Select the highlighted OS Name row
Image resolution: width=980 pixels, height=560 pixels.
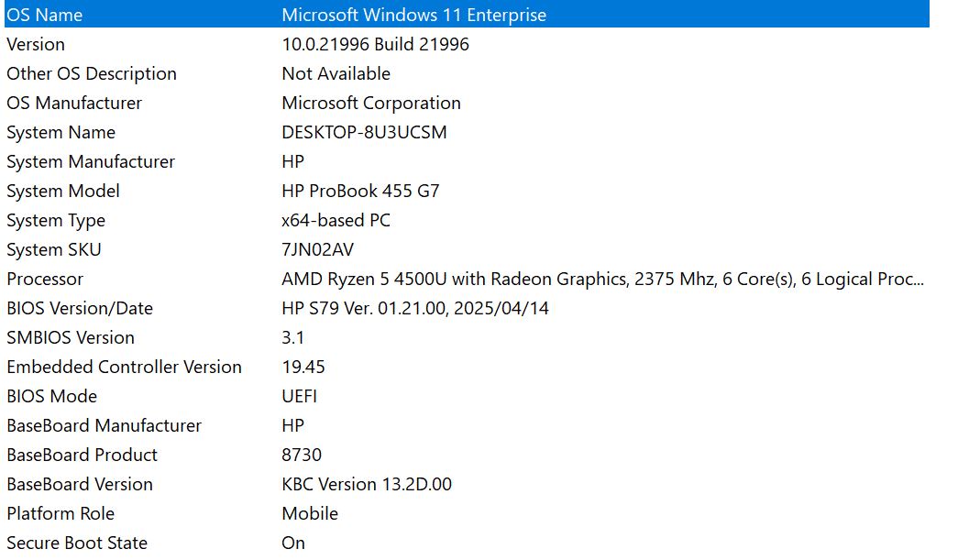[x=44, y=15]
